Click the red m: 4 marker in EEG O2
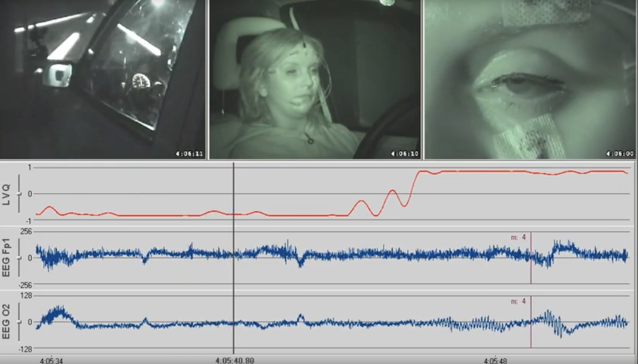The height and width of the screenshot is (364, 638). point(519,302)
